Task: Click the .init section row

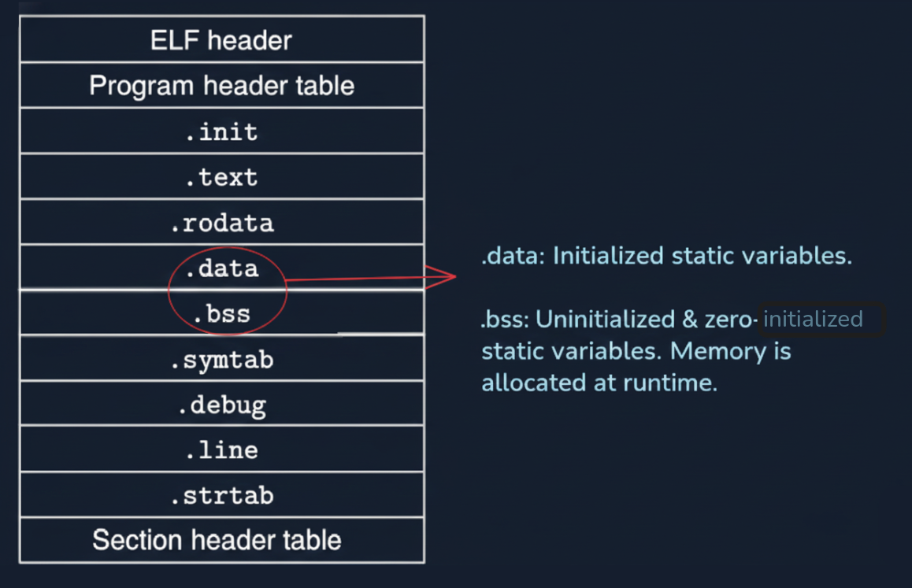Action: pyautogui.click(x=221, y=131)
